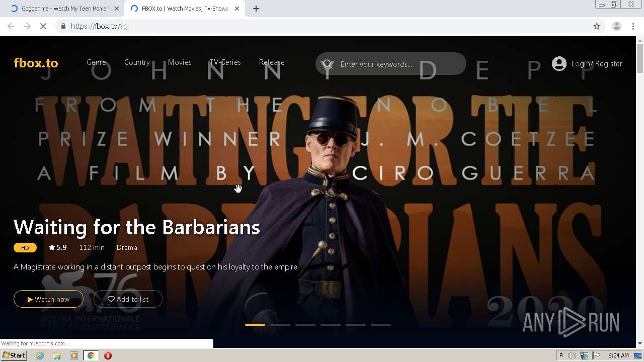Click the site lock icon
This screenshot has height=362, width=644.
63,26
